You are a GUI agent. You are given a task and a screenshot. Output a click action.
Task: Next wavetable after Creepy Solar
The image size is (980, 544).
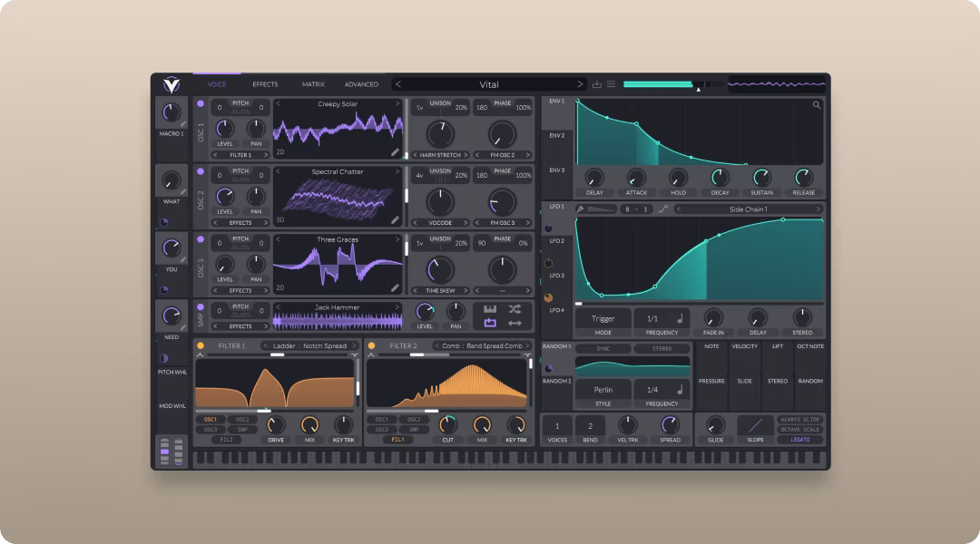tap(397, 103)
